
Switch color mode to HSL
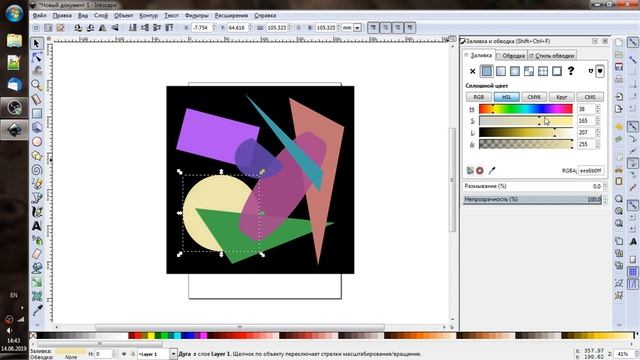[x=506, y=97]
